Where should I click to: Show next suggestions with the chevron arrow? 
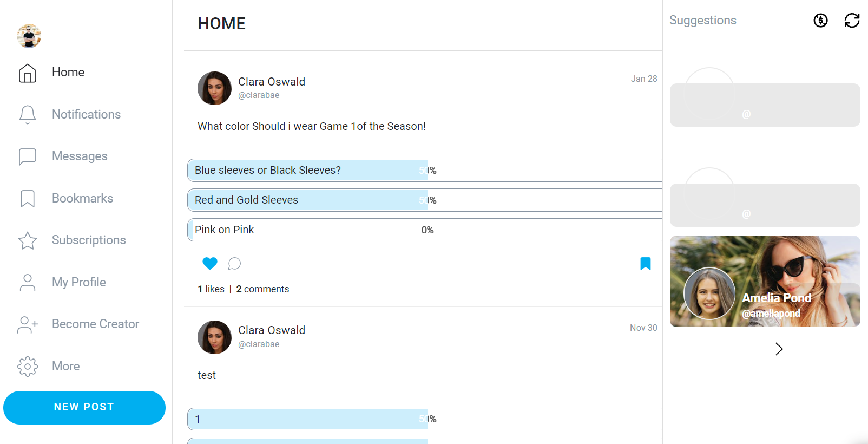(779, 349)
